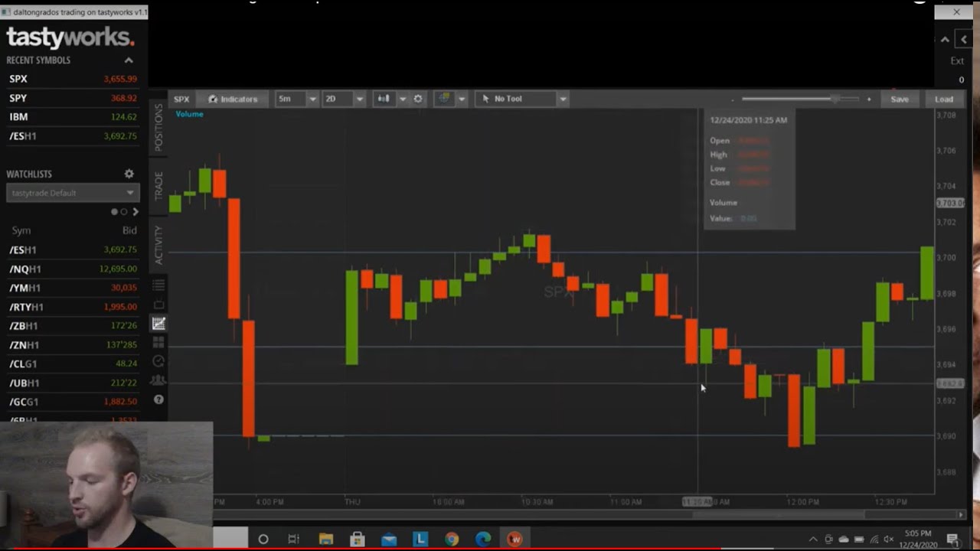This screenshot has height=551, width=980.
Task: Expand the chart style dropdown arrow
Action: (402, 99)
